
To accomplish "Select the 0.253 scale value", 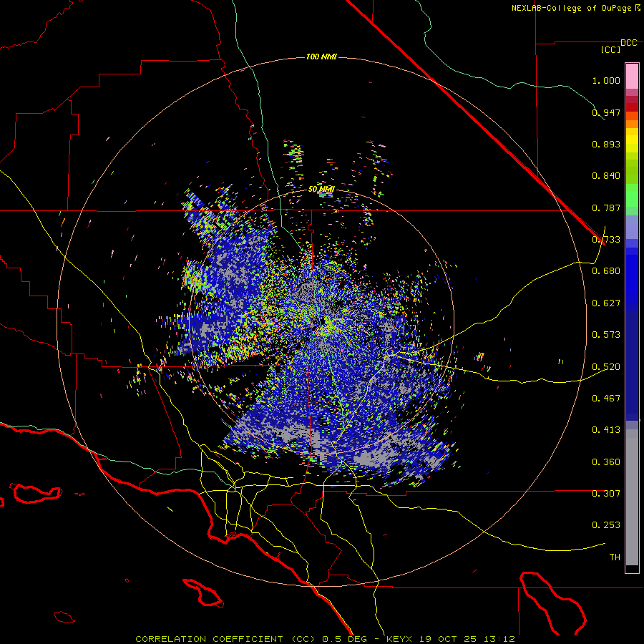I will (x=606, y=525).
